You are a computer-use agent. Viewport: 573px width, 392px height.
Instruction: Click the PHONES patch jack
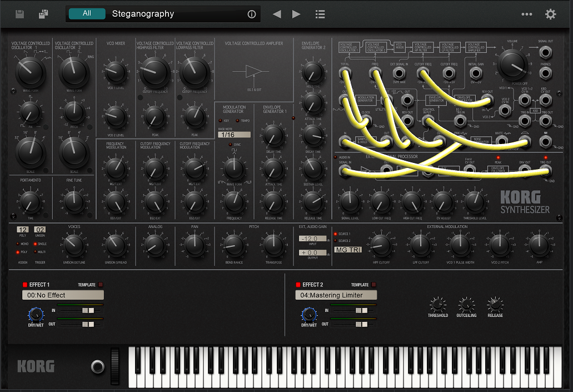pyautogui.click(x=546, y=73)
